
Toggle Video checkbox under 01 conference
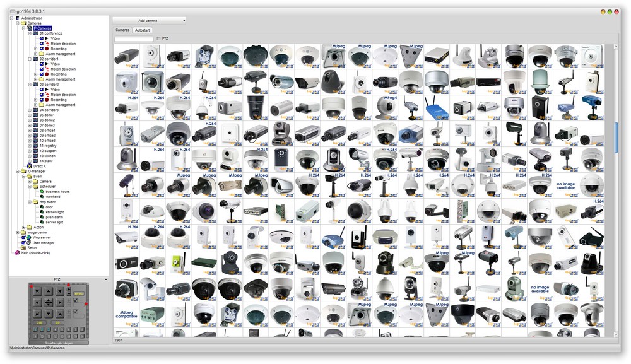(x=42, y=38)
